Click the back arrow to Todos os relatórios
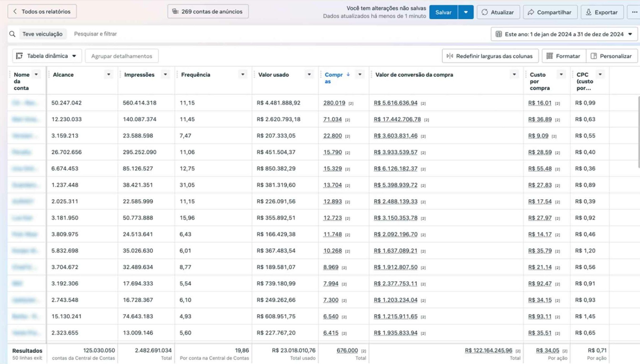Screen dimensions: 640x364 pyautogui.click(x=15, y=12)
